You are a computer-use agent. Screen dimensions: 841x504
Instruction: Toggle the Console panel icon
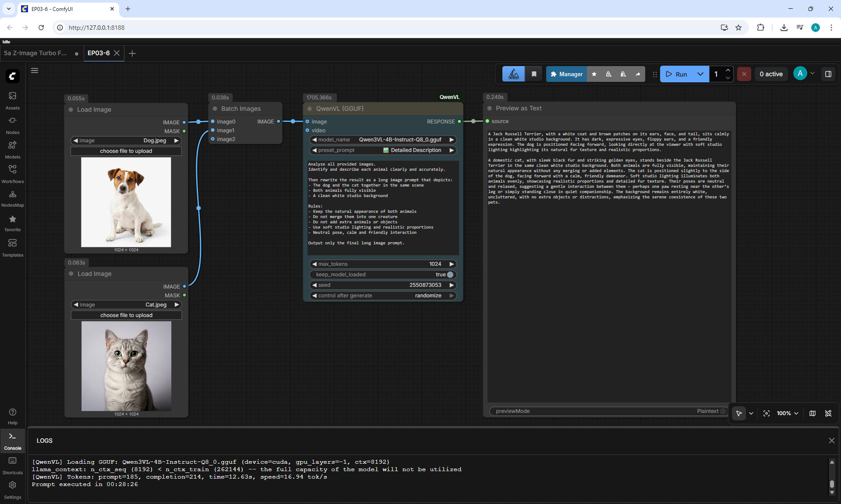click(12, 441)
